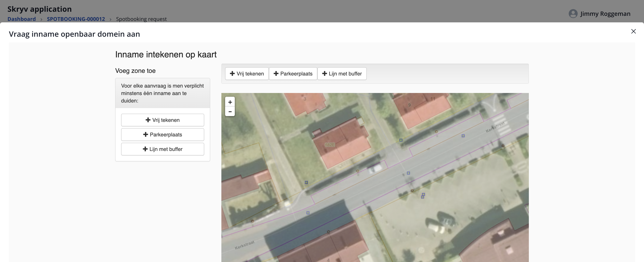Image resolution: width=644 pixels, height=262 pixels.
Task: Open SPOTBOOKING-000012 breadcrumb link
Action: (x=76, y=19)
